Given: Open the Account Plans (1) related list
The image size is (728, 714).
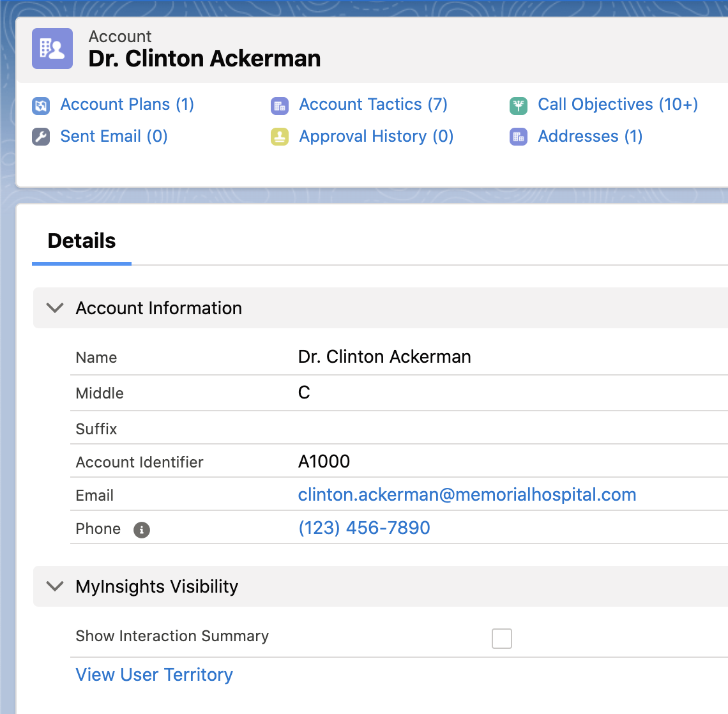Looking at the screenshot, I should pyautogui.click(x=127, y=105).
